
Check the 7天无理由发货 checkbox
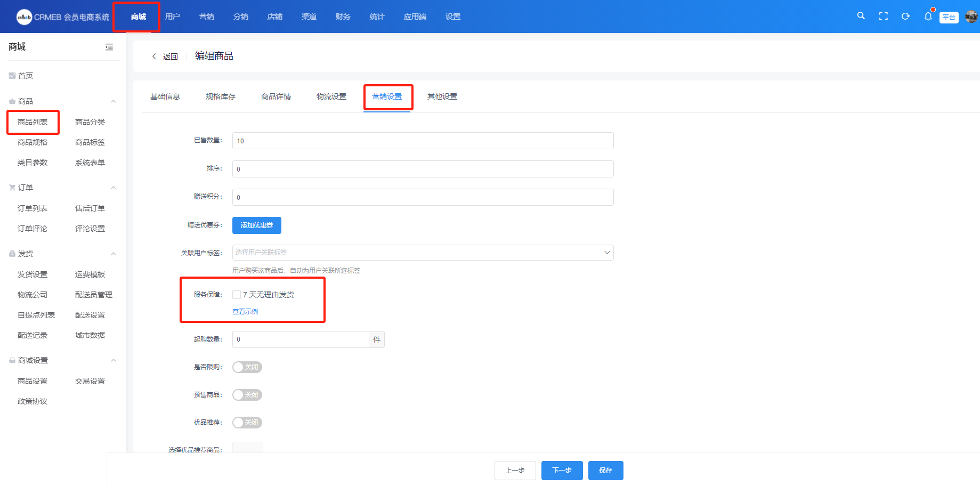[237, 295]
